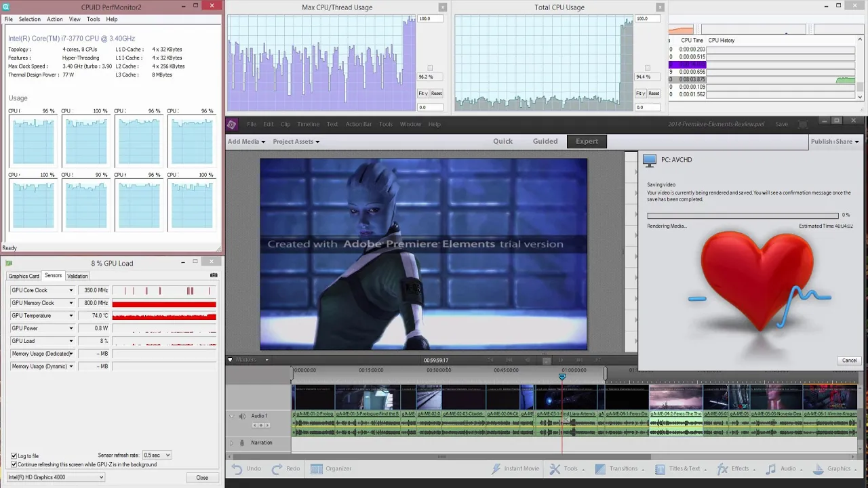Open the GPU Memory Clock sensor dropdown

coord(71,303)
